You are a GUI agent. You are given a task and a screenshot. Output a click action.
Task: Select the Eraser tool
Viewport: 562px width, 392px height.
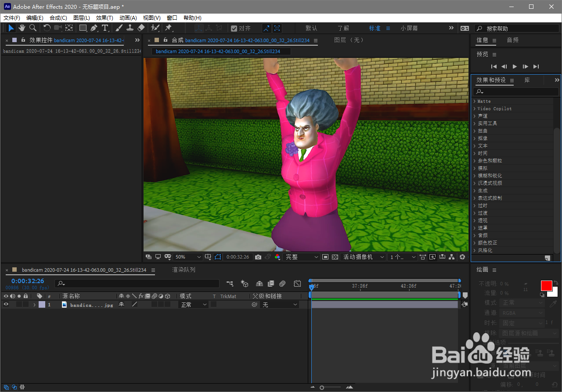point(141,28)
